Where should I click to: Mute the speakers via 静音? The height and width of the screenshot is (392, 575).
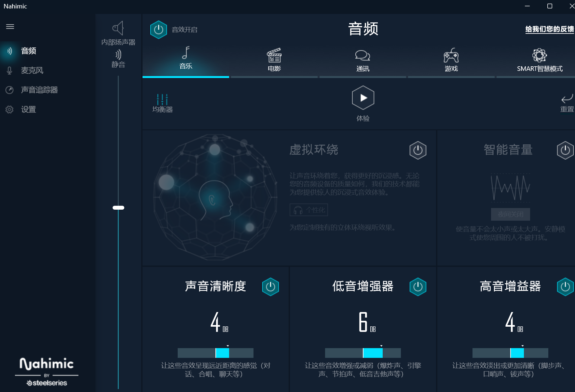[x=118, y=55]
